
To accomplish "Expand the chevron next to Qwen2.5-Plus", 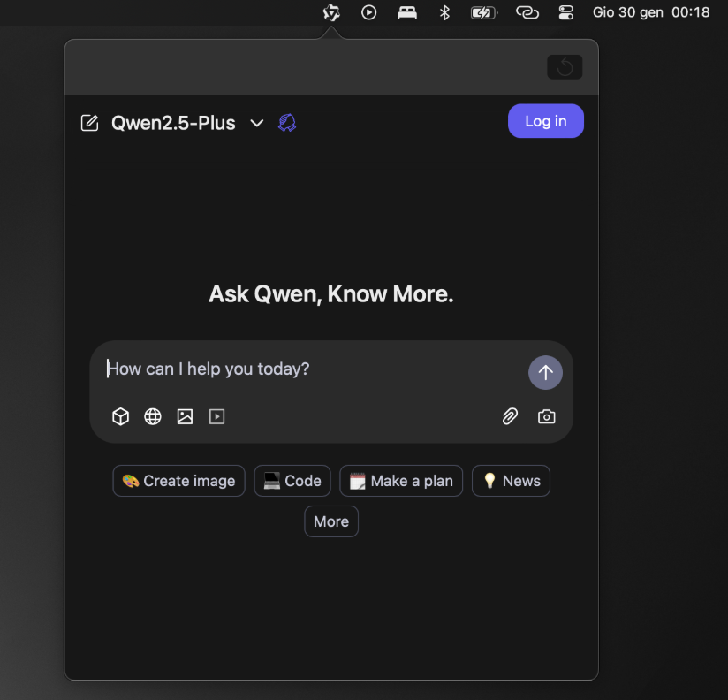I will 257,123.
